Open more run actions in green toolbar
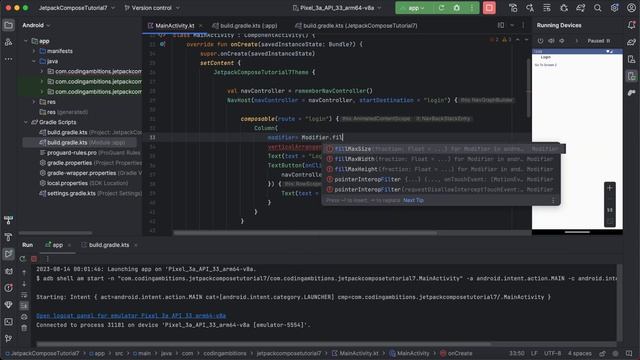Image resolution: width=640 pixels, height=360 pixels. tap(471, 8)
